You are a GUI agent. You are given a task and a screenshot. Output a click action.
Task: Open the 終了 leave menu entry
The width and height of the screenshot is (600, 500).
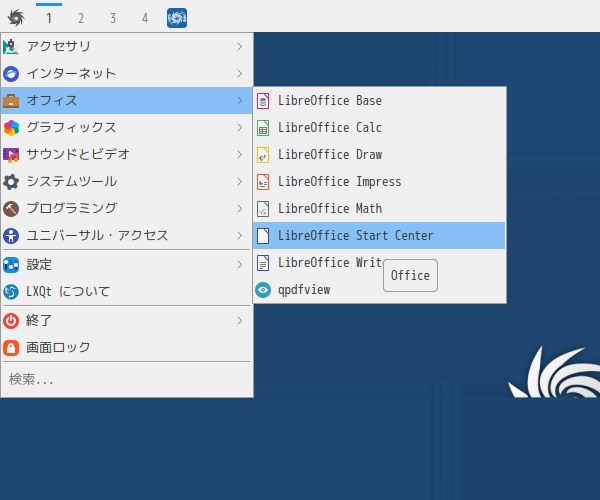[127, 321]
